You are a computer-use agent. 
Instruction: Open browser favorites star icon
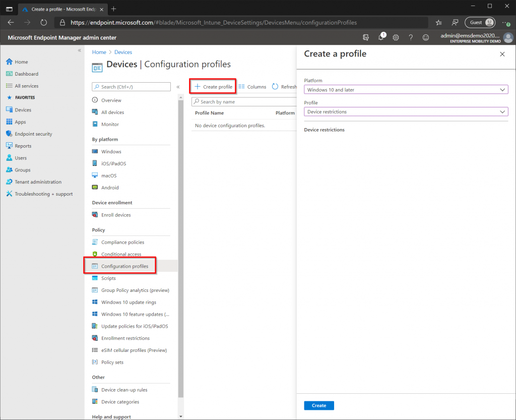tap(439, 22)
